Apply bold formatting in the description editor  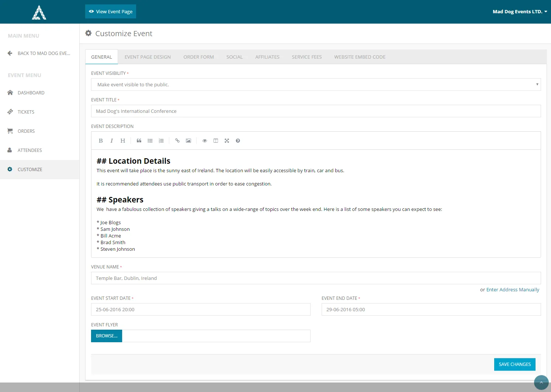point(100,141)
